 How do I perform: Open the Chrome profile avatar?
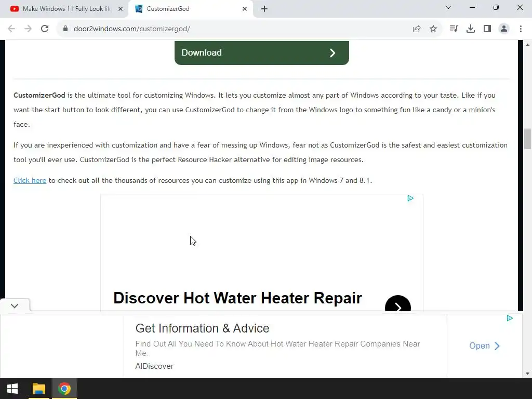click(x=504, y=29)
